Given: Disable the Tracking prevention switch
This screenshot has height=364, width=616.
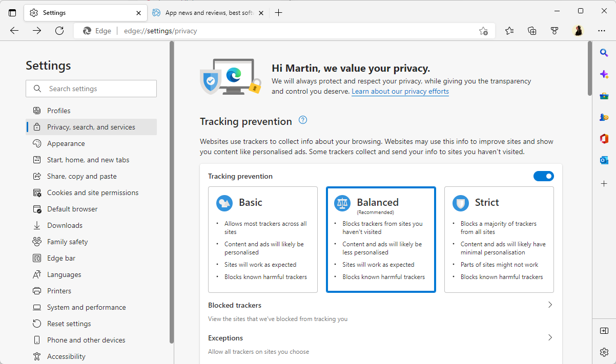Looking at the screenshot, I should (x=543, y=176).
